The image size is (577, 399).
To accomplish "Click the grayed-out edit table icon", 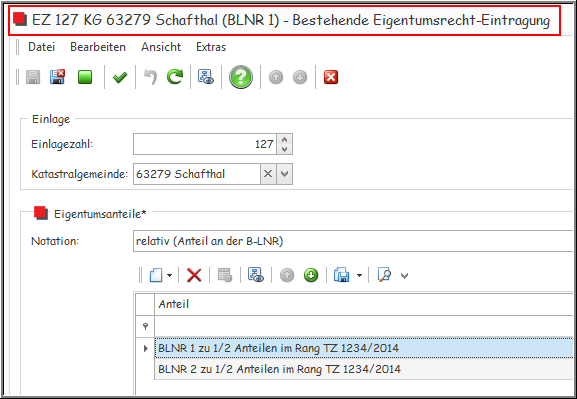I will tap(224, 275).
